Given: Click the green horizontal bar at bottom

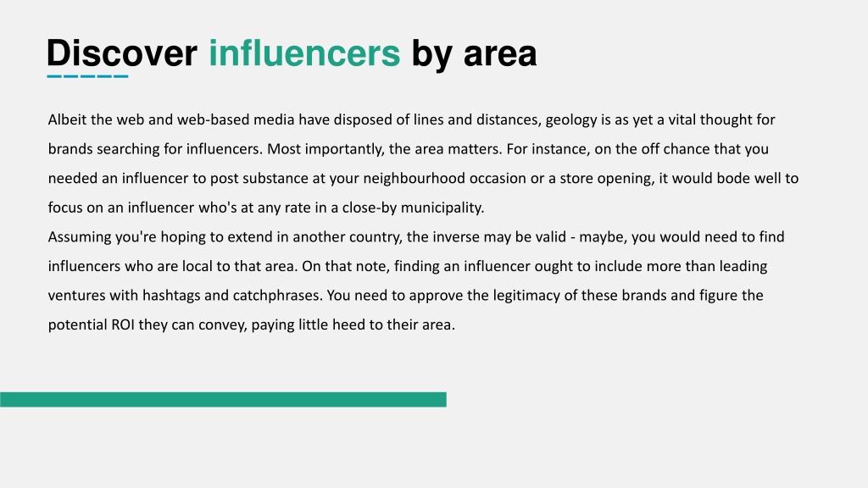Looking at the screenshot, I should (x=223, y=400).
